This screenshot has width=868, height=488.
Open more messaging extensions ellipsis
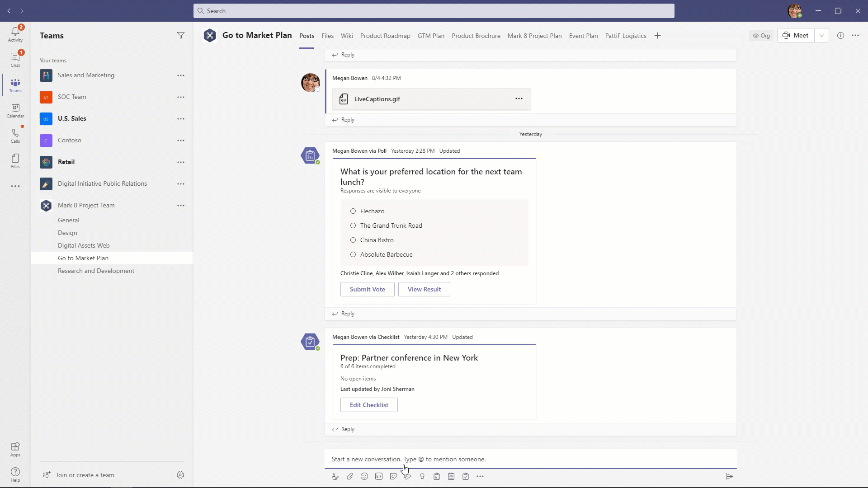click(x=480, y=476)
